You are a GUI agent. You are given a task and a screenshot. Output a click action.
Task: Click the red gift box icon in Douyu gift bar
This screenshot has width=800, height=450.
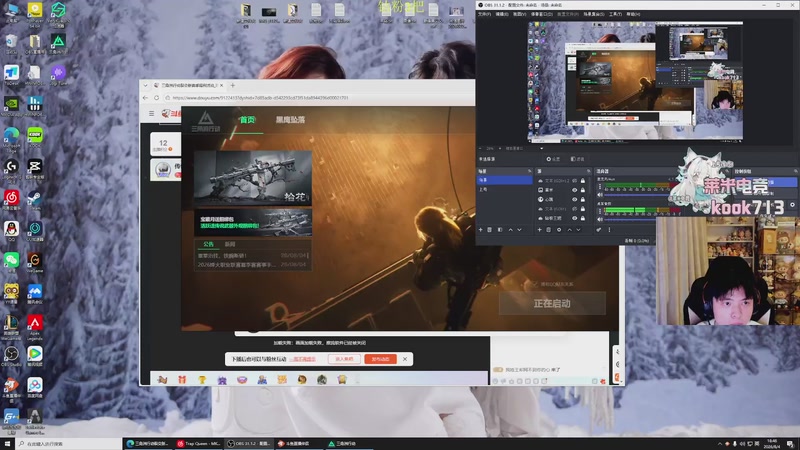[182, 380]
